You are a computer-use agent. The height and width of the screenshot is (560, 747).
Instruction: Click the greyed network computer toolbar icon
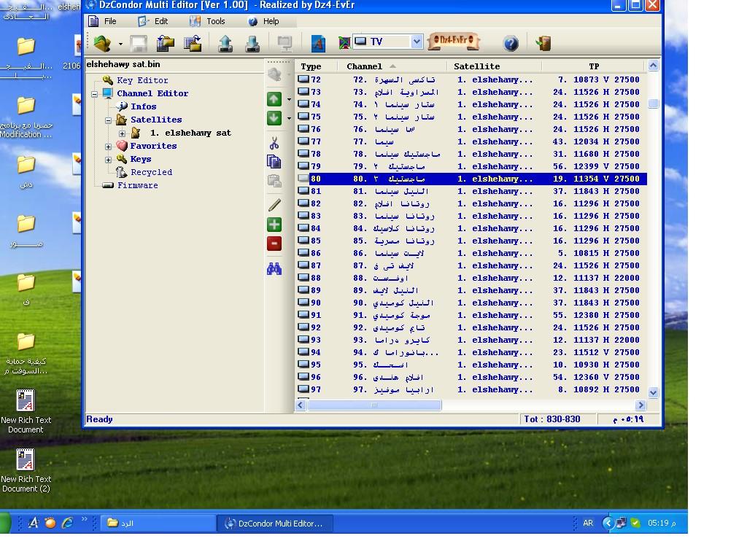click(x=285, y=43)
